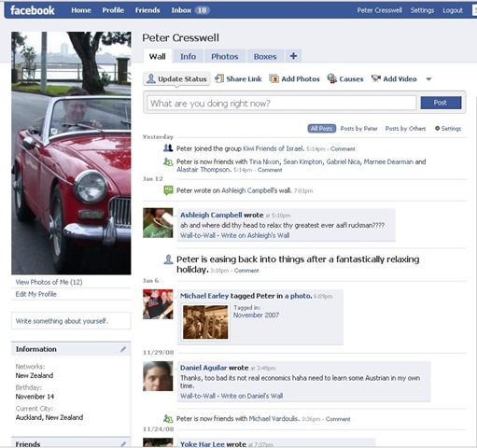Click green wall-post icon beside Ashleigh Campbell's wall

[168, 190]
